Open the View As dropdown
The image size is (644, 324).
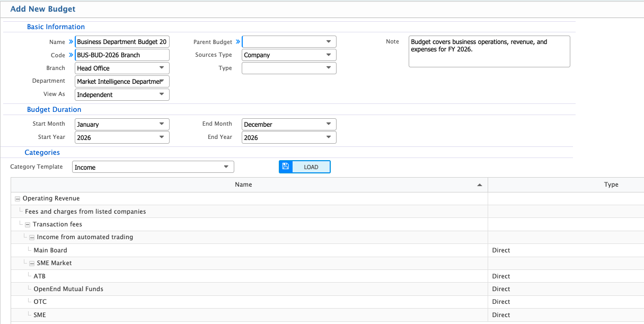162,94
